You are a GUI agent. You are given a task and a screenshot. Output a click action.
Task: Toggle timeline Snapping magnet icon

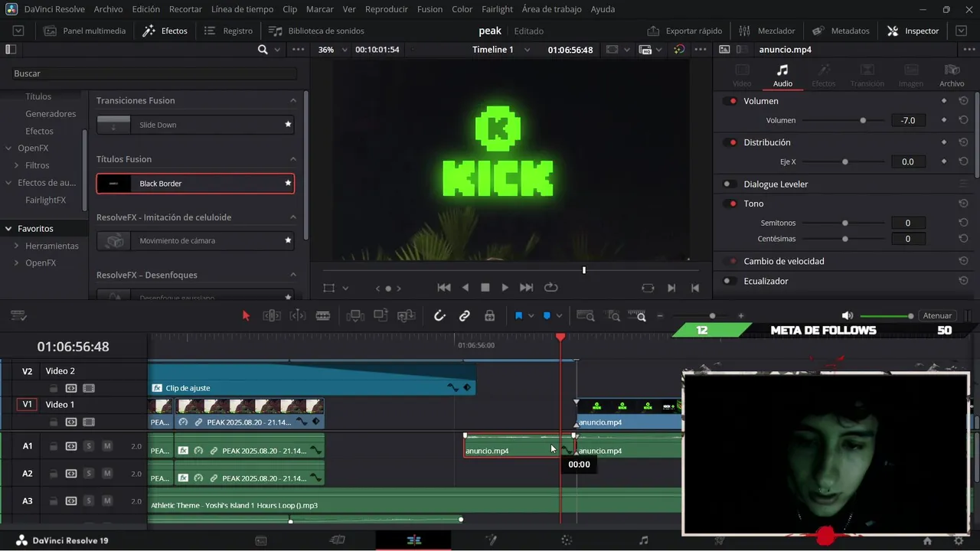(439, 315)
